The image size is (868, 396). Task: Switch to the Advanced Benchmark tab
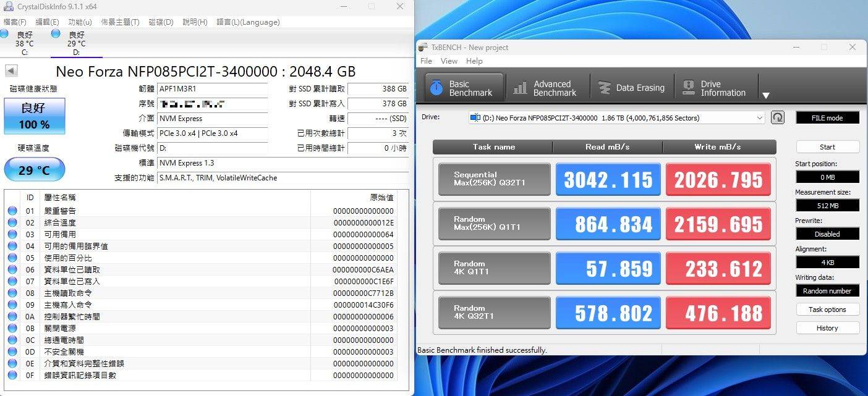point(547,87)
